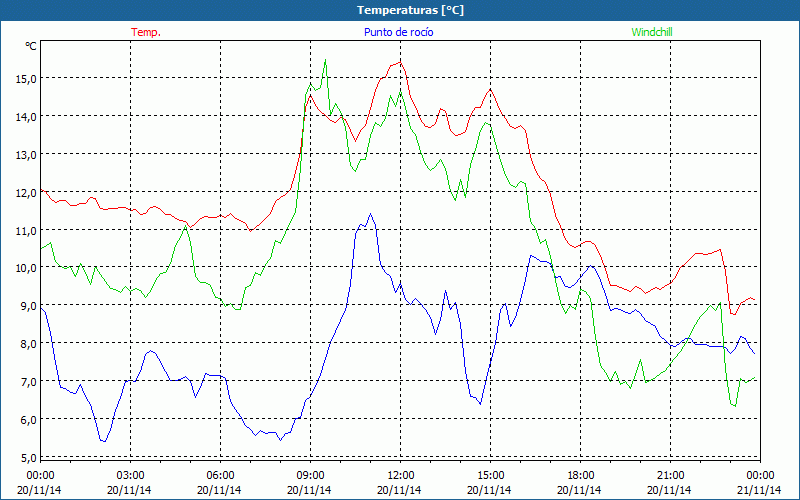
Task: Click the 18:00 time axis label
Action: (580, 475)
